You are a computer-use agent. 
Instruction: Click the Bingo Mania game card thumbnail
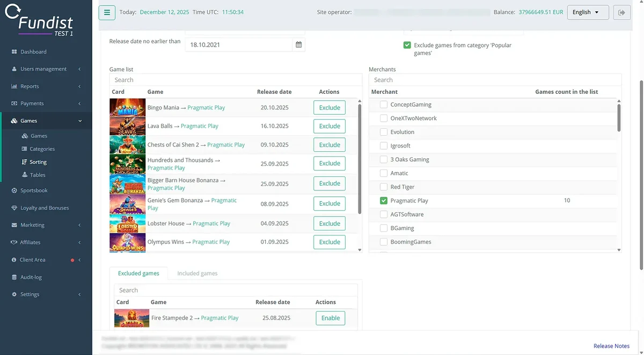point(127,107)
